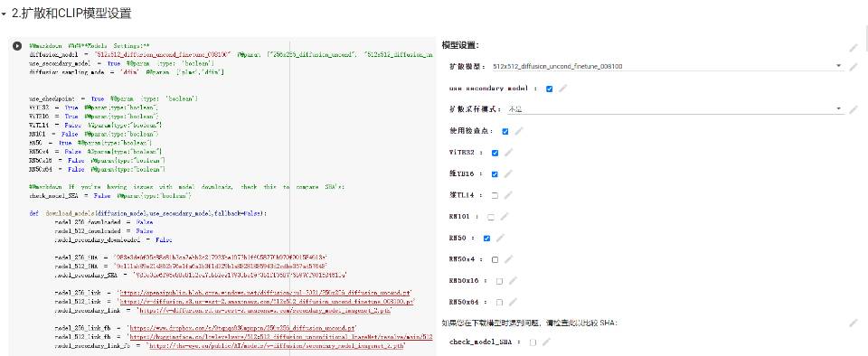
Task: Click the edit pencil on the 模型设置 heading row
Action: coord(854,48)
